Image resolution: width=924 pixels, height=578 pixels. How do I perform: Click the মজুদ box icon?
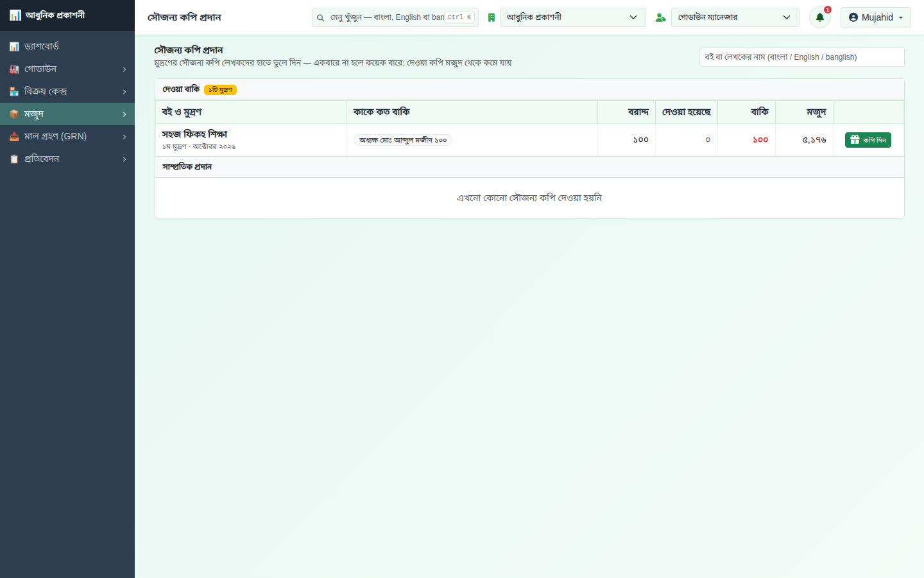tap(14, 114)
